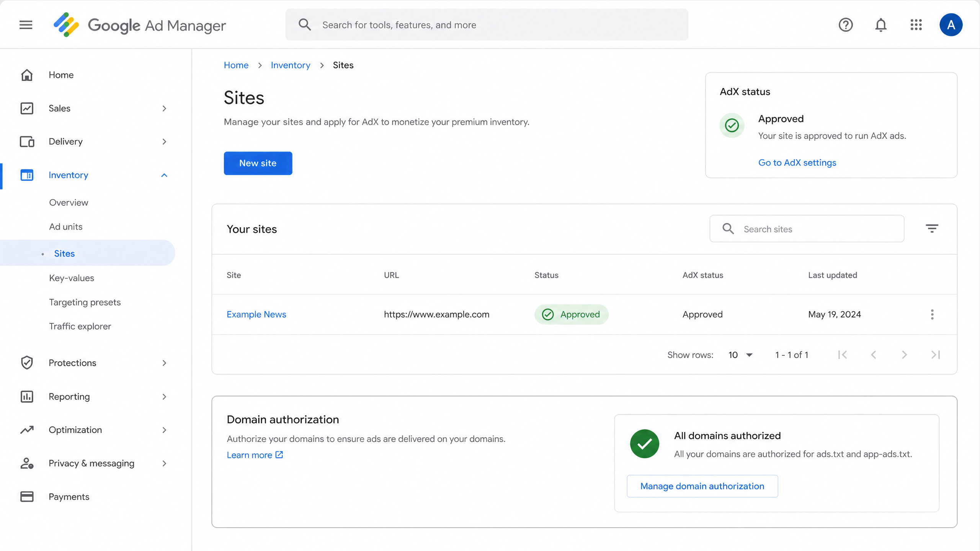Click the Status column header
The width and height of the screenshot is (980, 551).
coord(546,275)
